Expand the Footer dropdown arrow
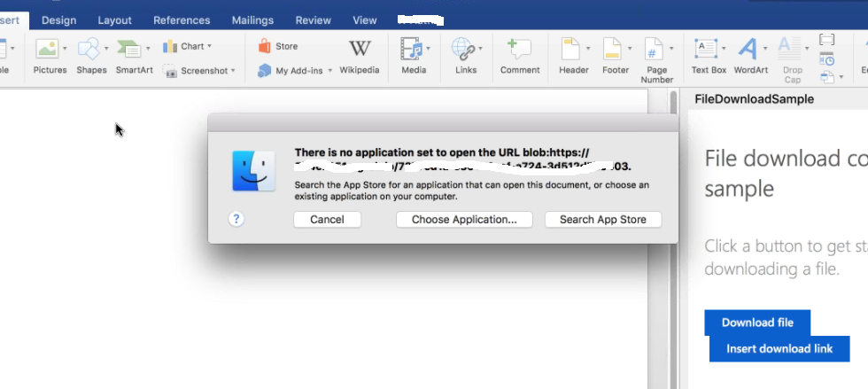The image size is (868, 389). pyautogui.click(x=630, y=49)
